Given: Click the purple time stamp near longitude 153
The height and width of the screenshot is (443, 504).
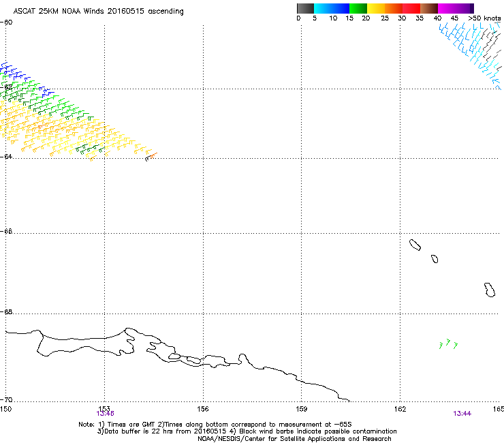Looking at the screenshot, I should [x=105, y=414].
